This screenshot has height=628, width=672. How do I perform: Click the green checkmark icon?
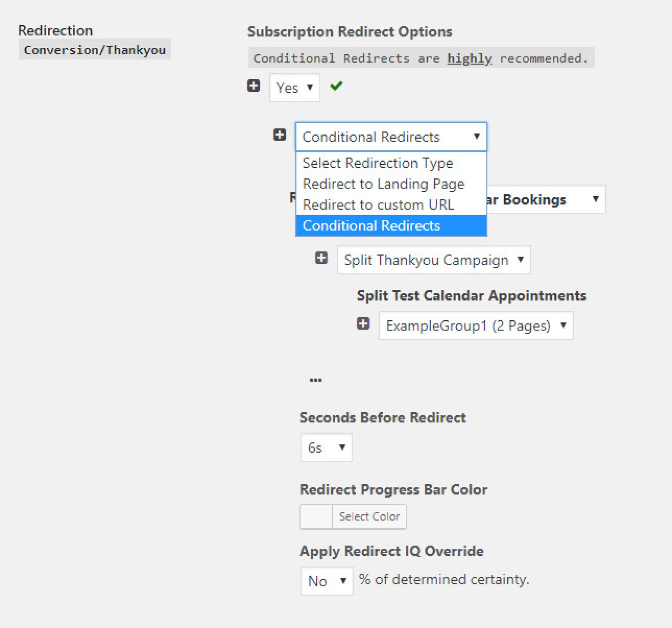pos(336,86)
